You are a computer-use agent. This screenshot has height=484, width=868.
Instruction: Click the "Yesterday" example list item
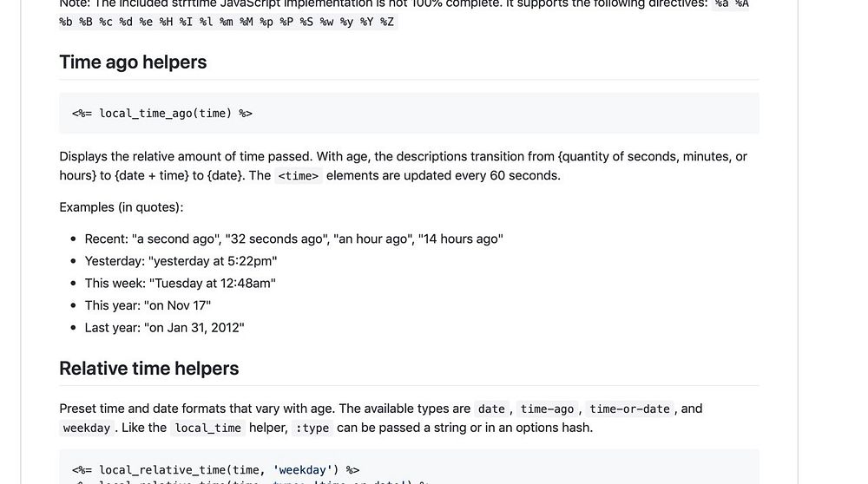(x=181, y=261)
